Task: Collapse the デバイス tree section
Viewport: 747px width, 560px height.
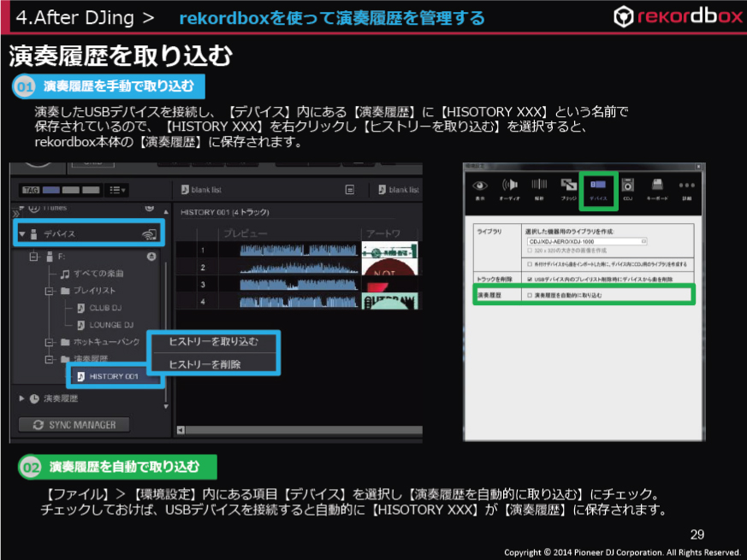Action: pyautogui.click(x=22, y=234)
